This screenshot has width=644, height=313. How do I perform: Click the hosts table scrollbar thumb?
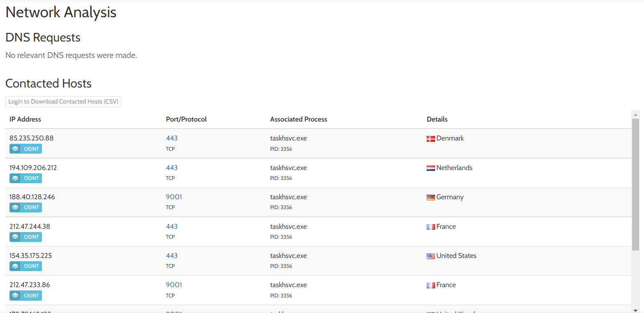pos(635,185)
